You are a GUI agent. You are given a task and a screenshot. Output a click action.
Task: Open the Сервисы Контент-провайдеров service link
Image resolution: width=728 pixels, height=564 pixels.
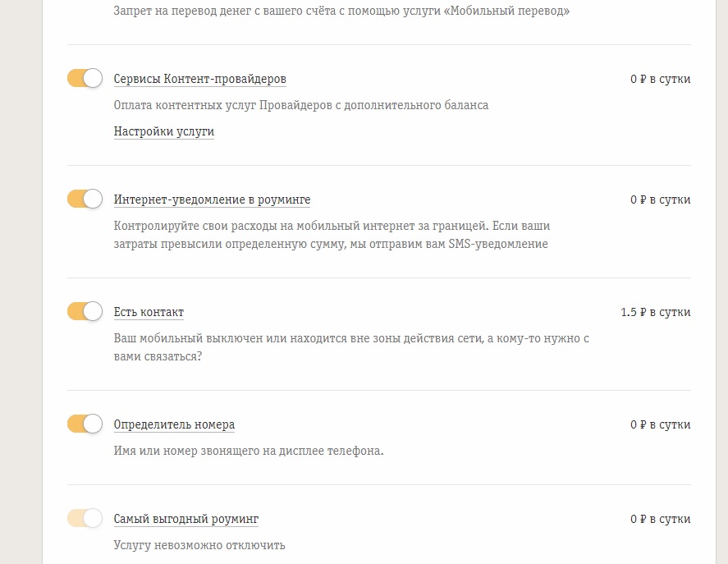coord(199,79)
